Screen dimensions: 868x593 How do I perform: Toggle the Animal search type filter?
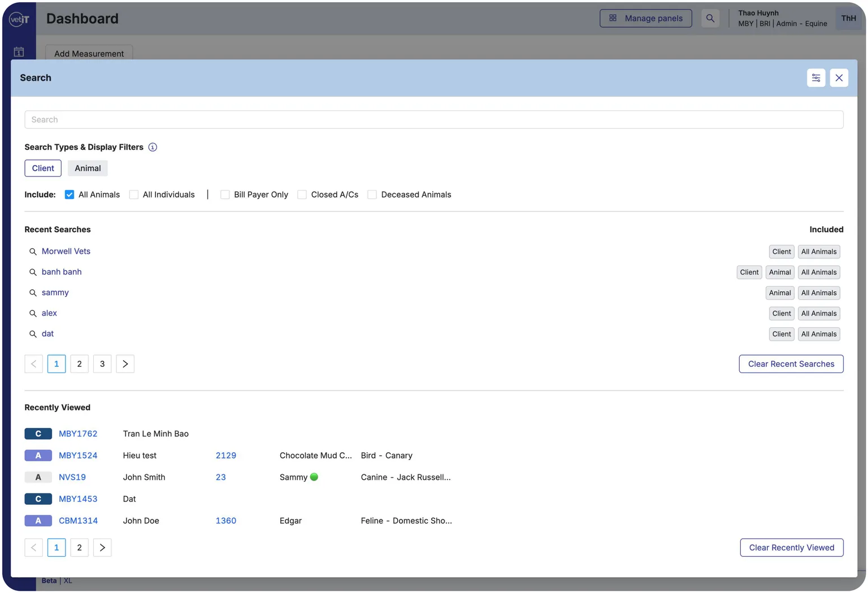click(x=88, y=168)
